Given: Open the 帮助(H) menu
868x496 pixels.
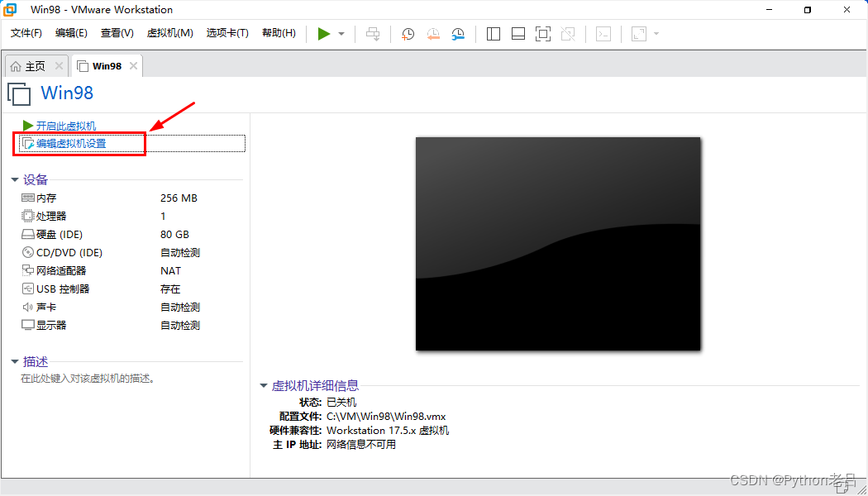Looking at the screenshot, I should coord(279,33).
